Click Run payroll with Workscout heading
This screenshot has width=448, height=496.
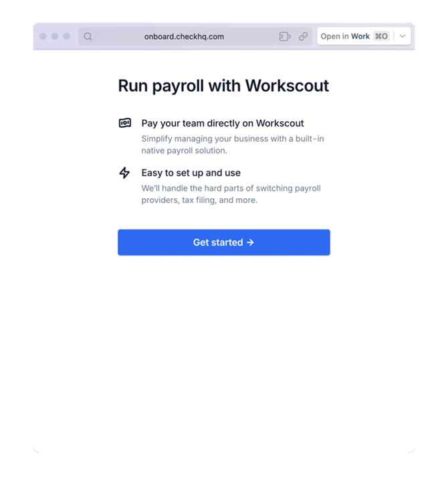point(223,86)
